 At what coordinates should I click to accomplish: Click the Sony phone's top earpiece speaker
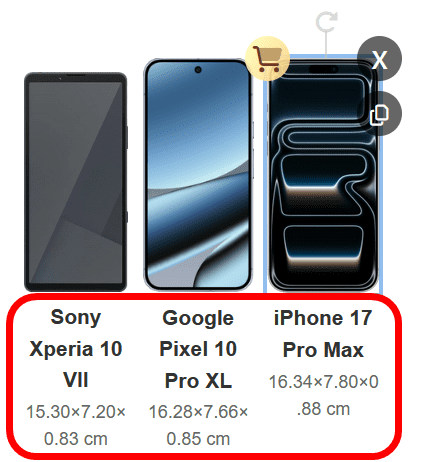coord(76,75)
